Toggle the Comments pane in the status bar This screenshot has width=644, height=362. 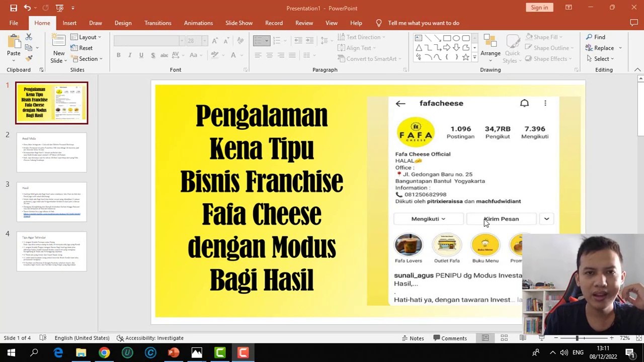click(450, 338)
